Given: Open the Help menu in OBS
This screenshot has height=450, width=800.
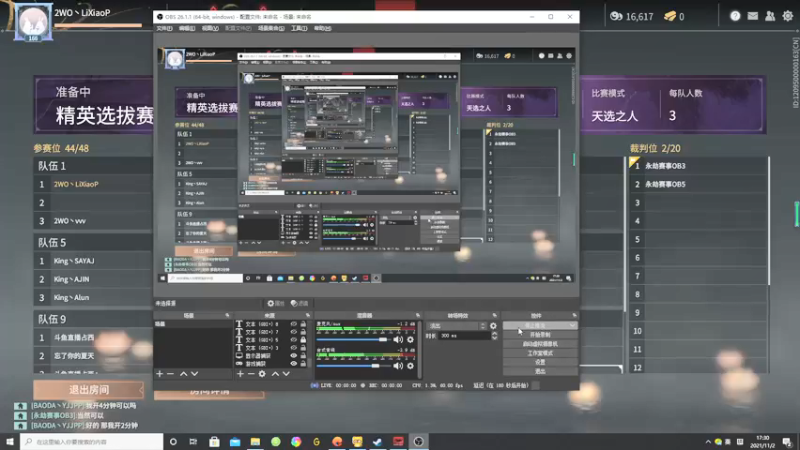Looking at the screenshot, I should tap(322, 29).
